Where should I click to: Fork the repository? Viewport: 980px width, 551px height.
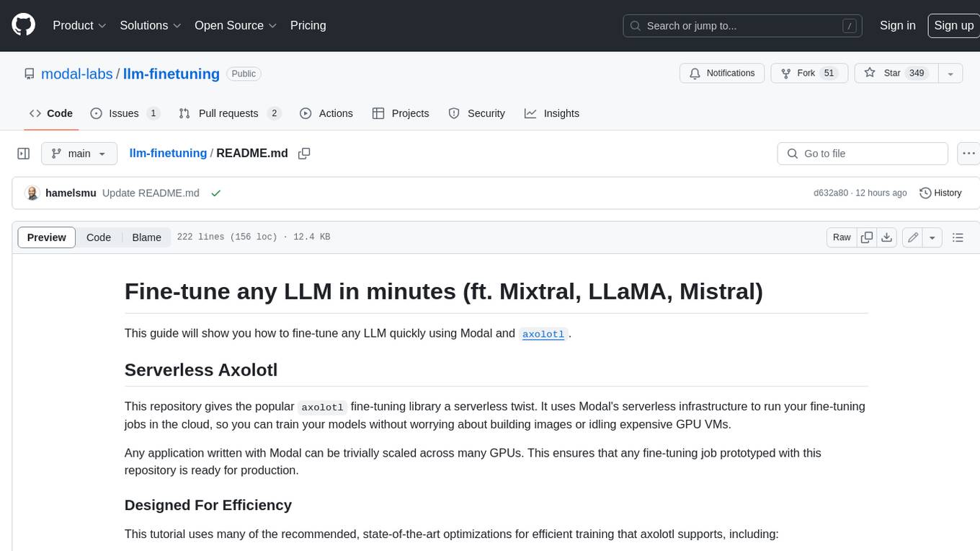pyautogui.click(x=809, y=74)
